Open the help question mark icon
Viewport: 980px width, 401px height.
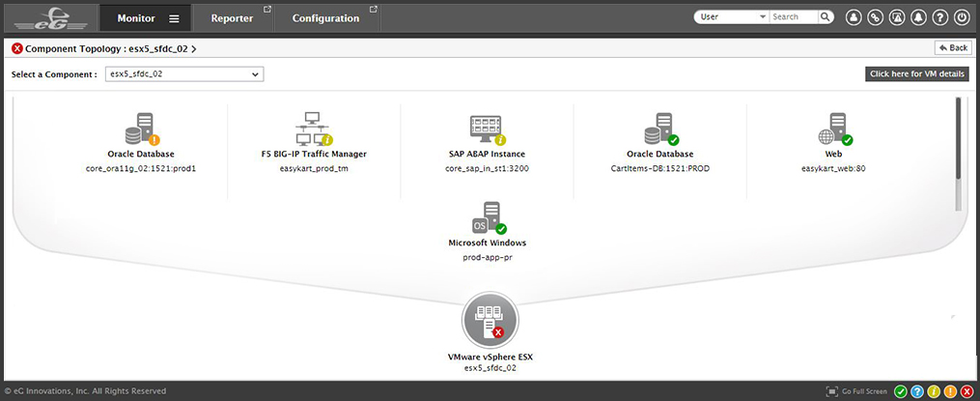click(x=940, y=17)
